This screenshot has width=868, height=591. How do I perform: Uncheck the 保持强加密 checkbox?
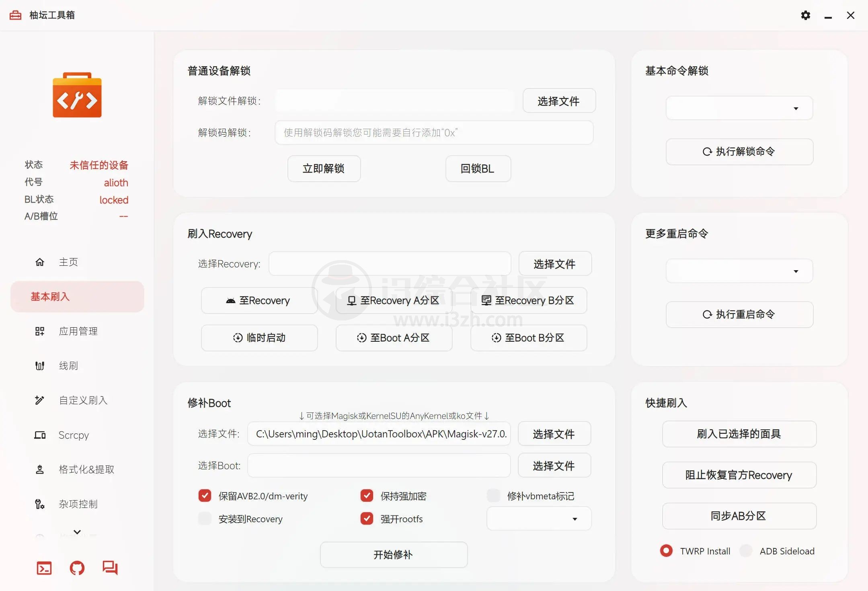367,496
